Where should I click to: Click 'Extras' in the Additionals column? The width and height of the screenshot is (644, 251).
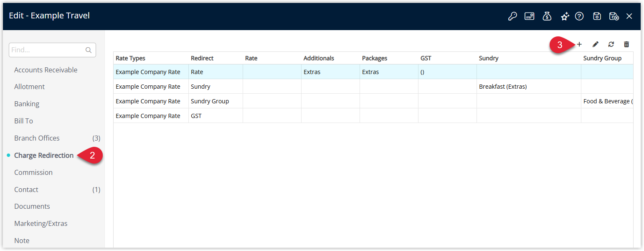click(330, 72)
